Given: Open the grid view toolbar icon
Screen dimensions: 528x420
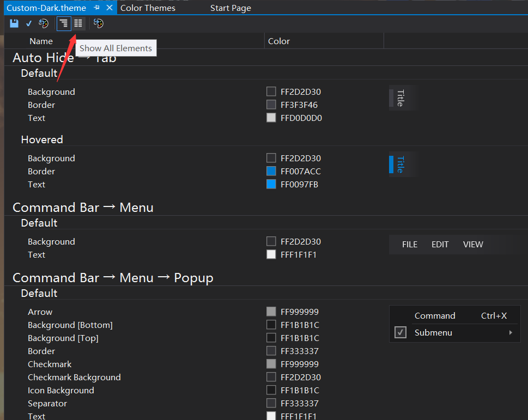Looking at the screenshot, I should (78, 23).
